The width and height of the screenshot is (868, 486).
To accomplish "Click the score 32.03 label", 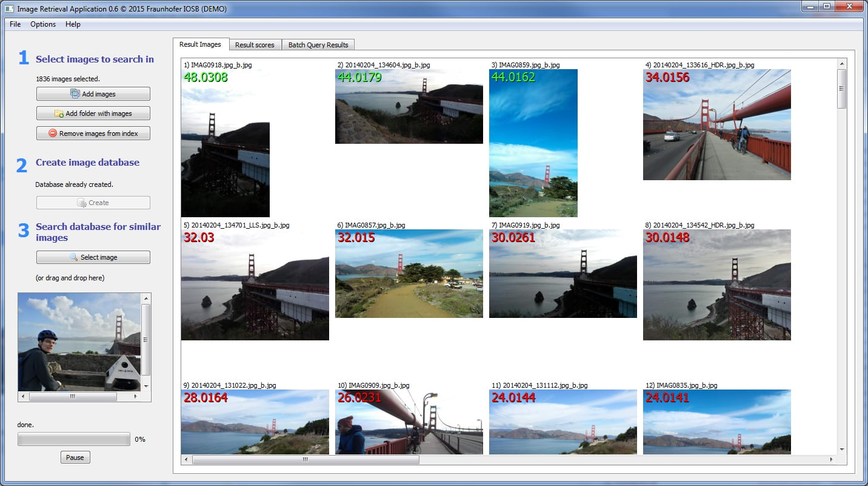I will pos(199,237).
